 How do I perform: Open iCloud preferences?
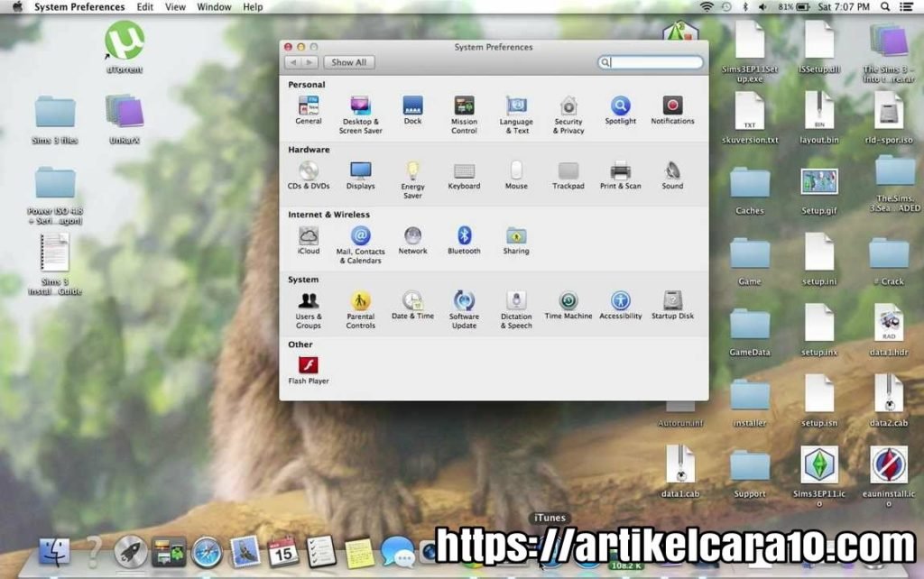[308, 236]
